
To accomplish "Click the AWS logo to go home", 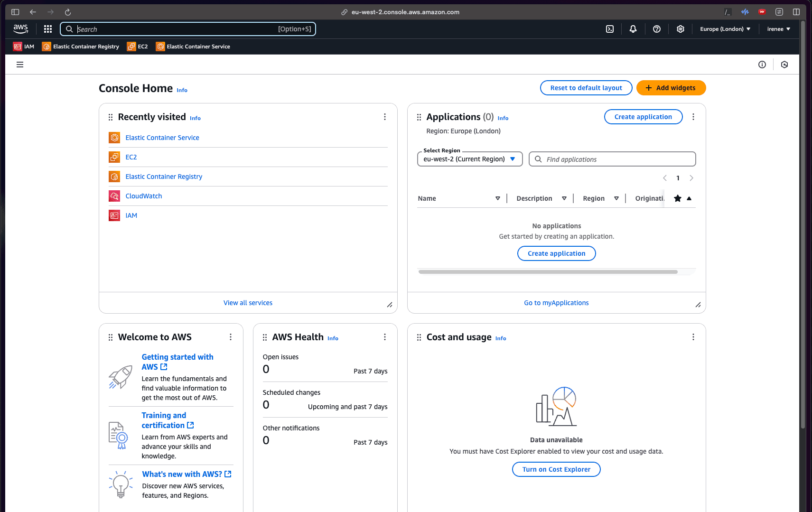I will click(20, 28).
